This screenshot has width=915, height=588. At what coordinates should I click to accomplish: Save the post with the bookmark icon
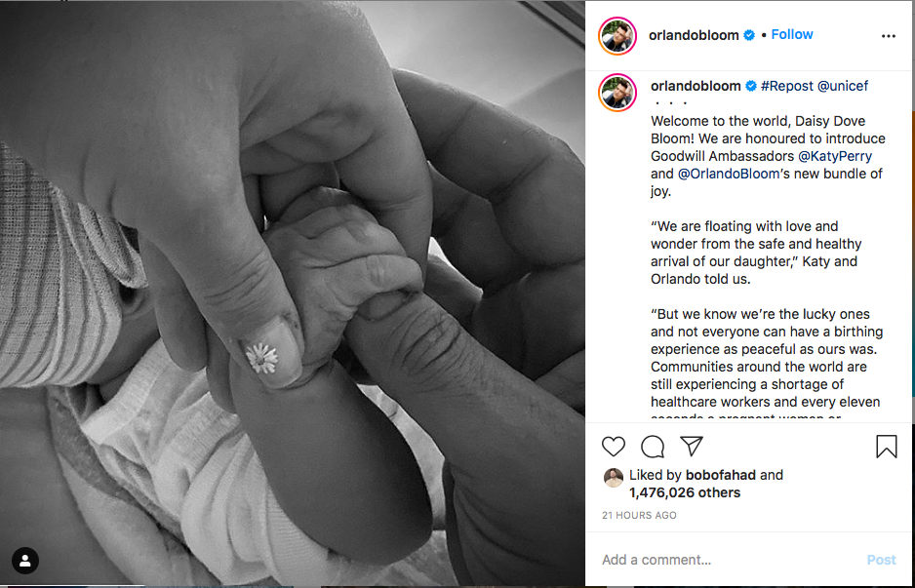tap(887, 447)
